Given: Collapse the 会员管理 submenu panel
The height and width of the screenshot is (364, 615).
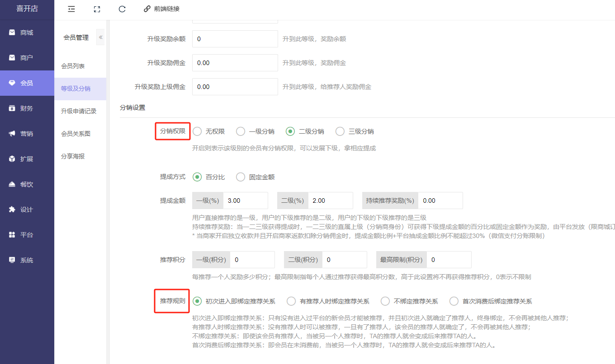Looking at the screenshot, I should click(100, 37).
